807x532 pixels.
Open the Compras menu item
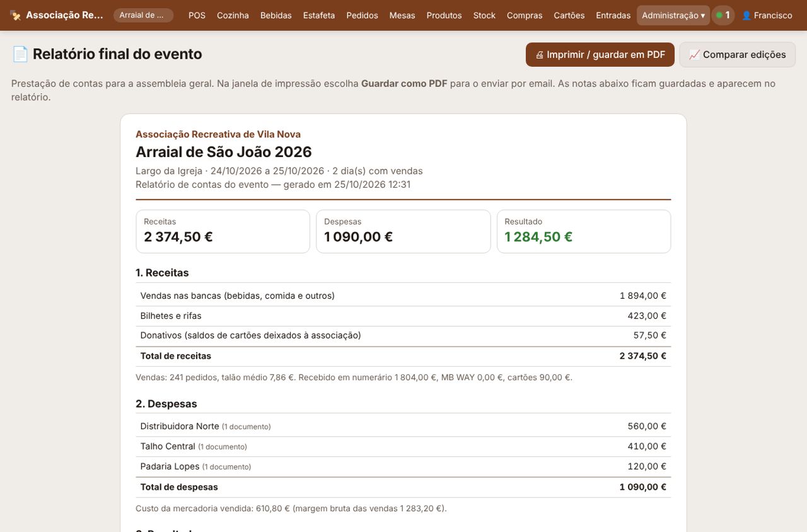525,15
